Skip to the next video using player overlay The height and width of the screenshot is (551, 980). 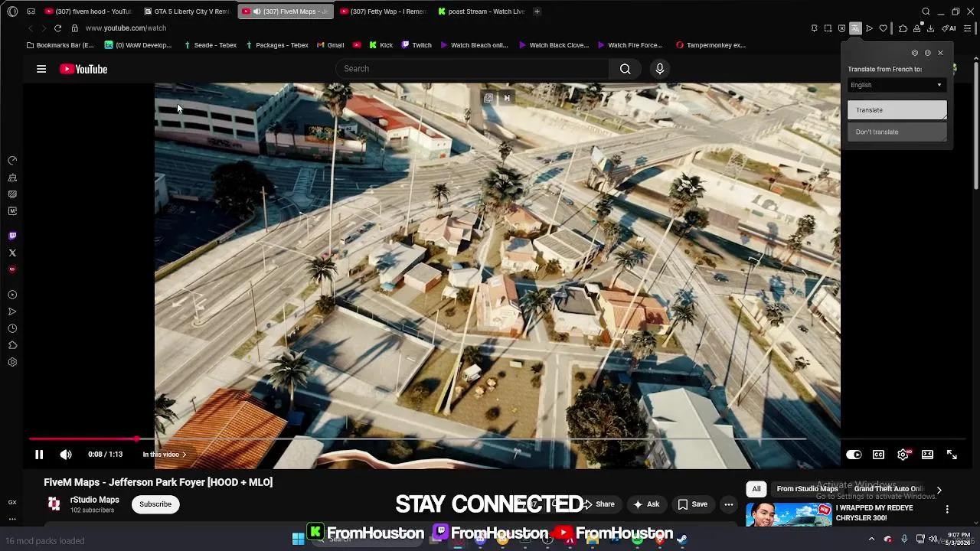point(507,98)
